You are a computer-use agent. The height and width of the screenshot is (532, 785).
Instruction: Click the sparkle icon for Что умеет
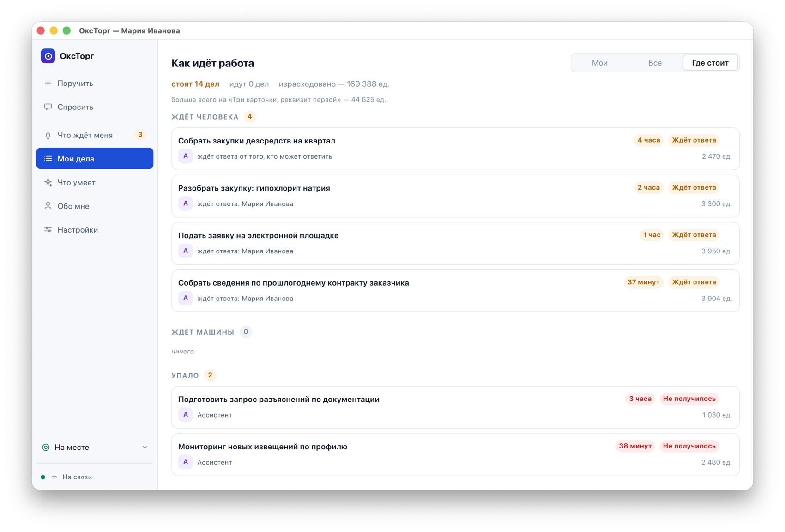click(48, 182)
